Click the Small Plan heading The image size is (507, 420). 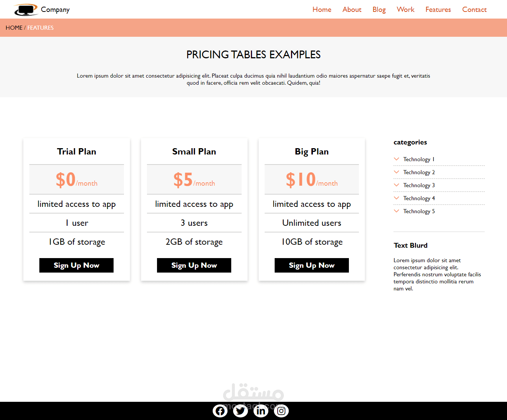194,152
